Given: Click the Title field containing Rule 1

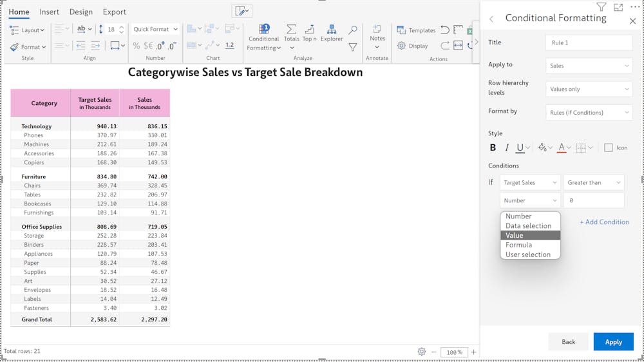Looking at the screenshot, I should pos(589,43).
